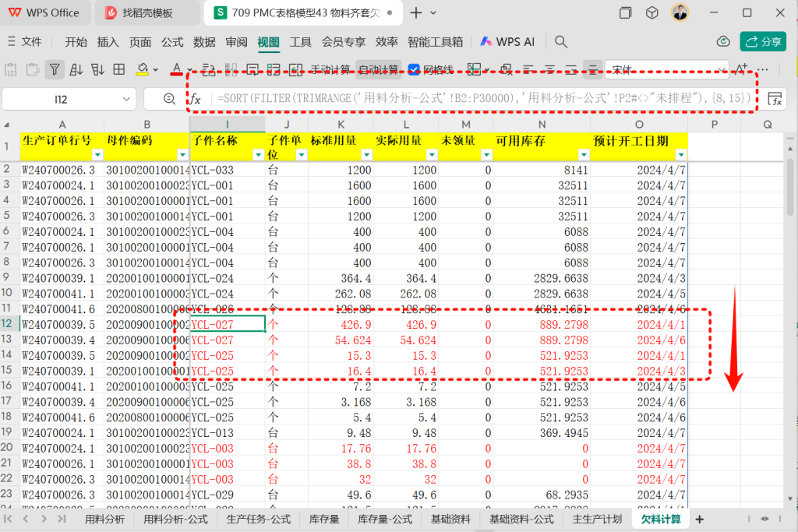Viewport: 798px width, 532px height.
Task: Switch to 找稻壳模板 window tab
Action: [147, 12]
